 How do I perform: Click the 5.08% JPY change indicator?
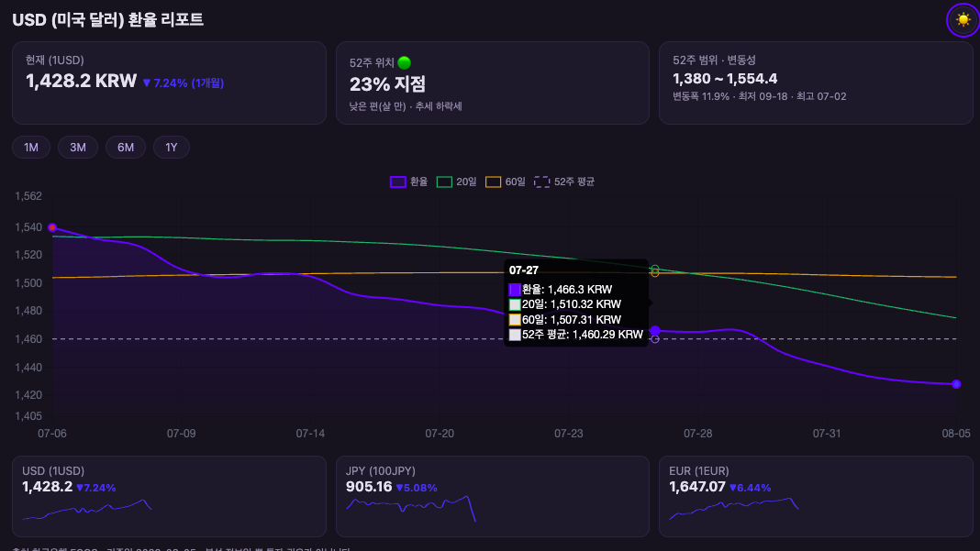click(417, 488)
